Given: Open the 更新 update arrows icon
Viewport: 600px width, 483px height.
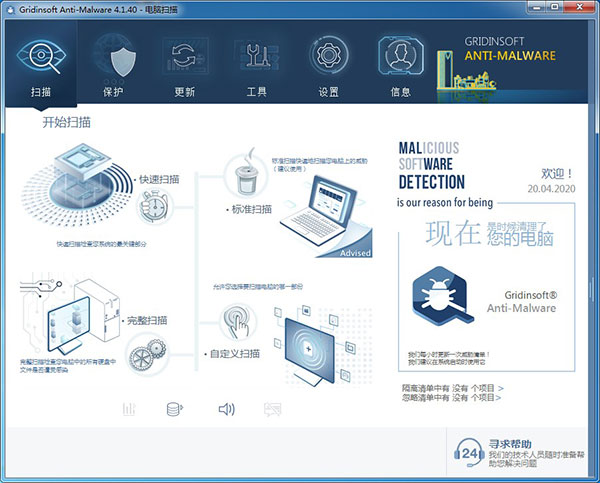Looking at the screenshot, I should (x=186, y=56).
